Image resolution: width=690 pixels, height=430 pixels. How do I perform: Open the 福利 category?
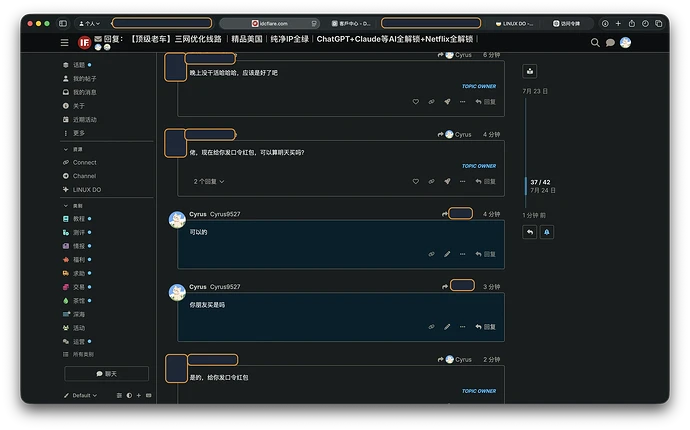click(x=77, y=259)
